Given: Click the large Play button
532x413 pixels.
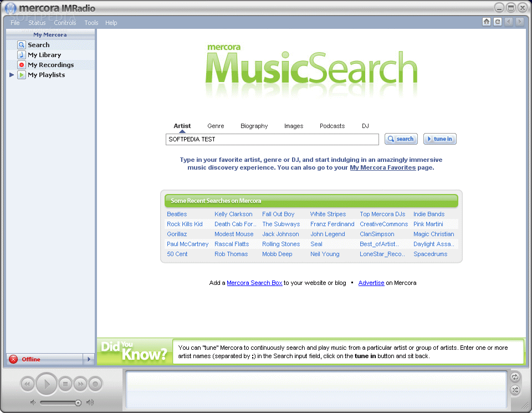Looking at the screenshot, I should tap(47, 384).
